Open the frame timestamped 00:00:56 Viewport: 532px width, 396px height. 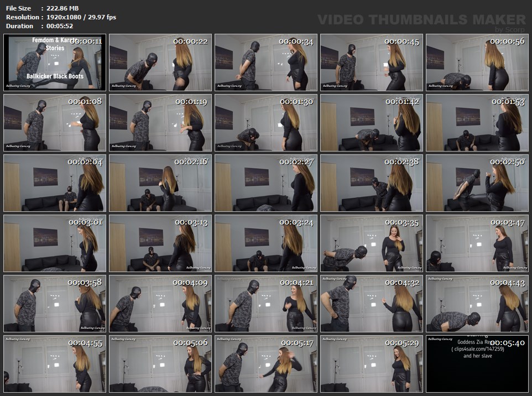point(477,62)
